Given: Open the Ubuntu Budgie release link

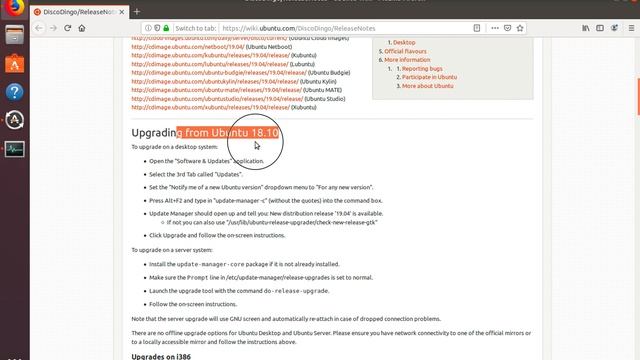Looking at the screenshot, I should pyautogui.click(x=219, y=73).
